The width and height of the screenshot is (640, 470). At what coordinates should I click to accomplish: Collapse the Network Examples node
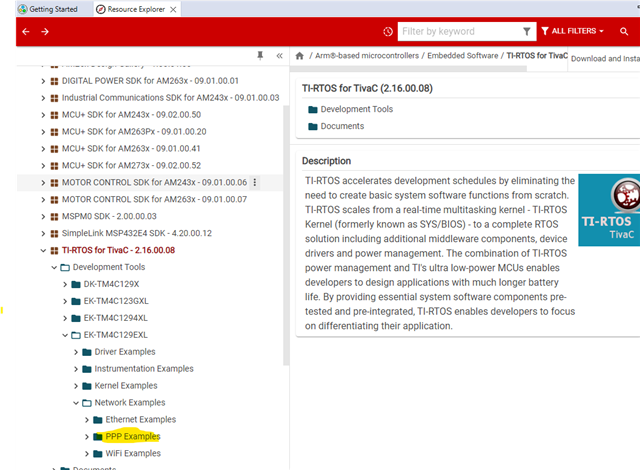click(x=76, y=403)
